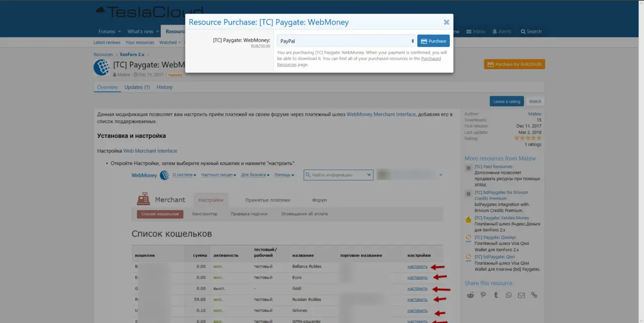Share resource via WhatsApp icon
The width and height of the screenshot is (644, 323).
click(509, 295)
